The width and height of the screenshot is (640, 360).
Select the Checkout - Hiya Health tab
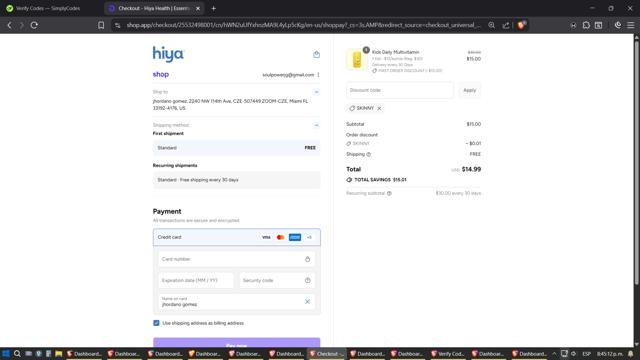tap(154, 8)
